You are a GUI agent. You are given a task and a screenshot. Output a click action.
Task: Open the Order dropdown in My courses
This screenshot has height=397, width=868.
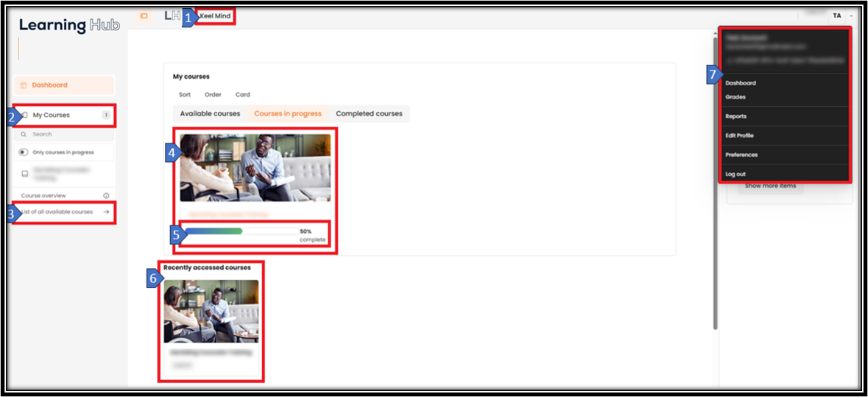pyautogui.click(x=213, y=95)
